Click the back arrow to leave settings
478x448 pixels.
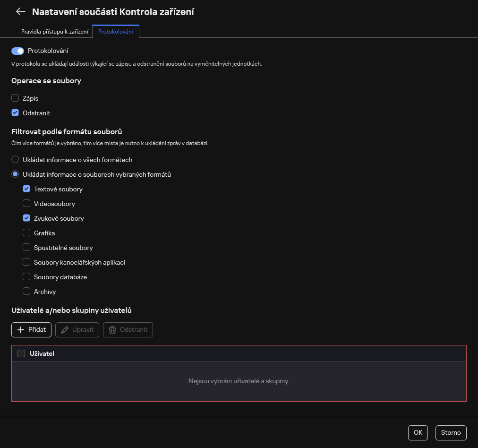[20, 12]
